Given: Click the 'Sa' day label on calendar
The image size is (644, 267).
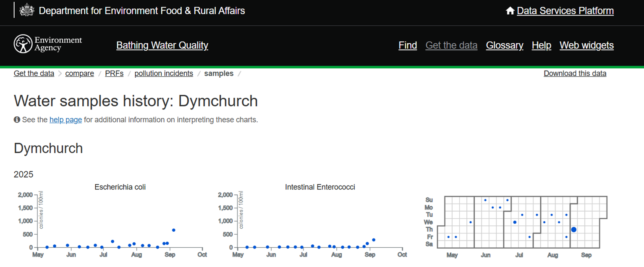Looking at the screenshot, I should click(429, 244).
